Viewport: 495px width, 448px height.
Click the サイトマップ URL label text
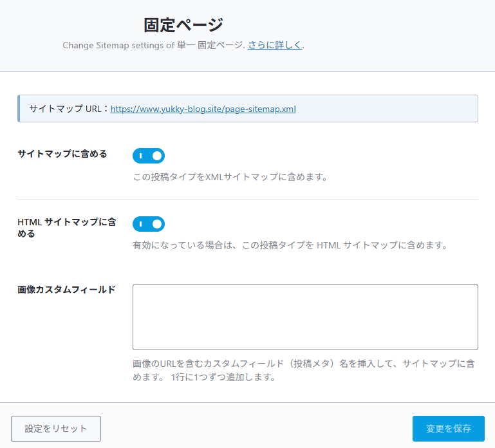(69, 109)
